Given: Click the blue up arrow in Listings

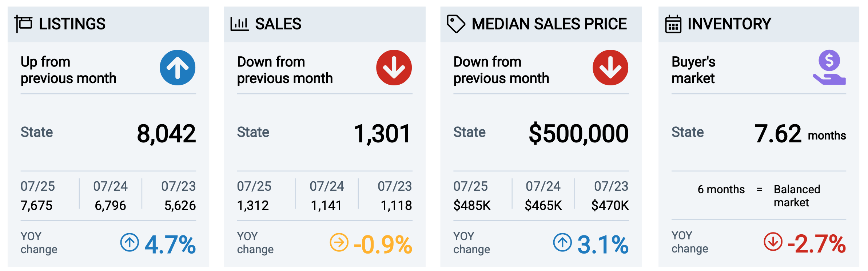Looking at the screenshot, I should [178, 68].
